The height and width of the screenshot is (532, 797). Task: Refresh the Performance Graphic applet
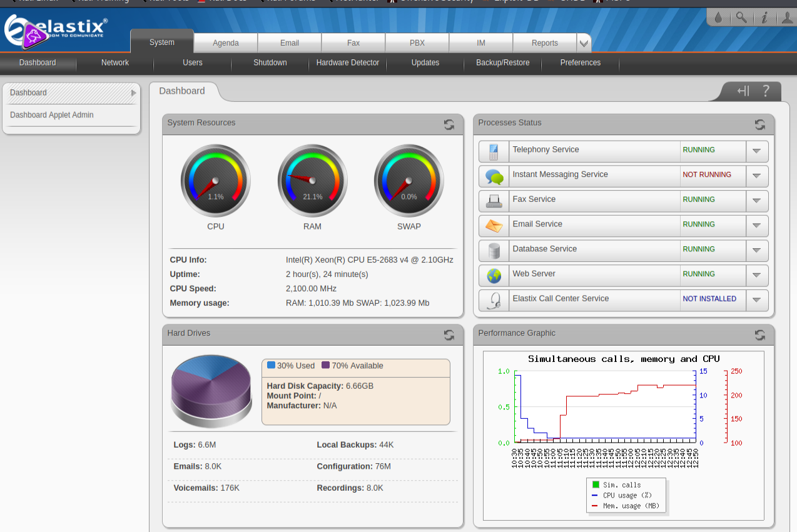click(x=759, y=335)
